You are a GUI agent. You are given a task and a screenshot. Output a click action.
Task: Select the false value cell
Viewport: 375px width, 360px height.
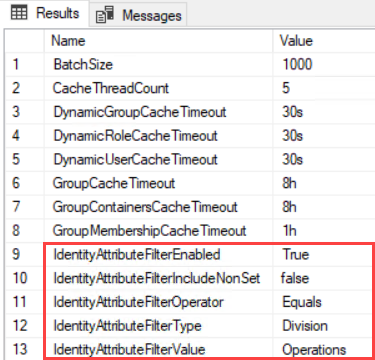tap(324, 278)
